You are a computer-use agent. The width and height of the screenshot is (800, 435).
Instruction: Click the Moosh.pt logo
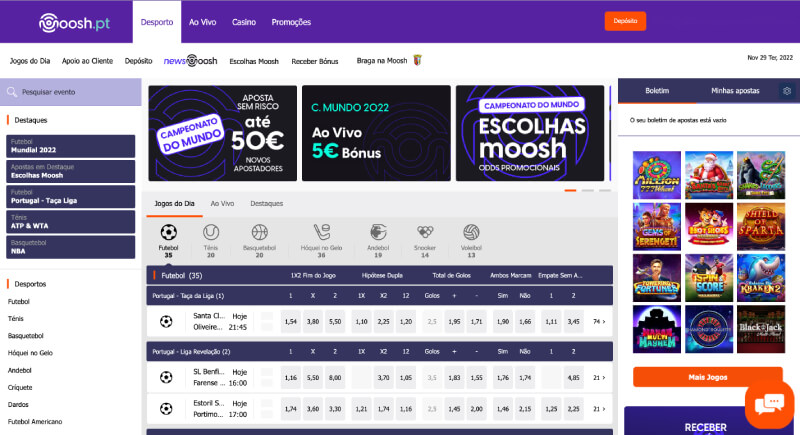tap(74, 22)
